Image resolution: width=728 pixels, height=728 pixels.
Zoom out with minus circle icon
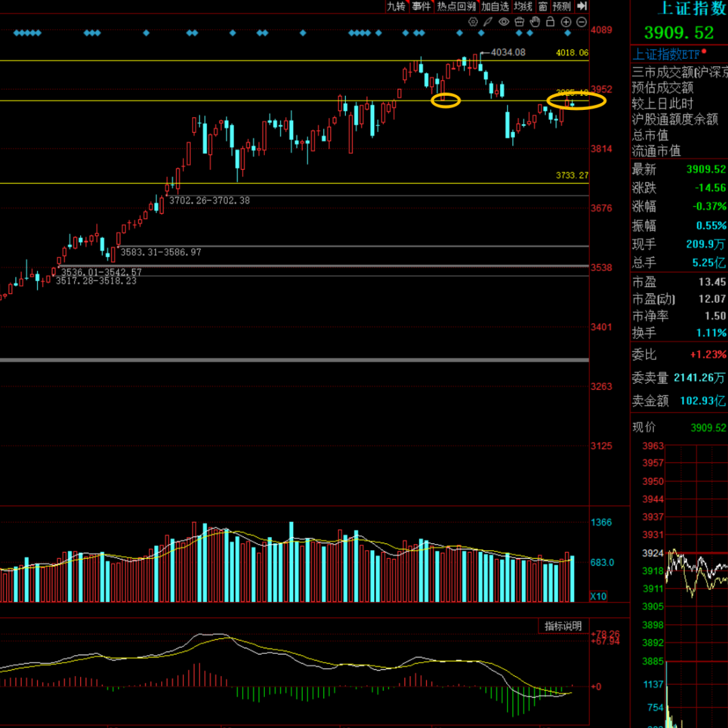click(581, 22)
